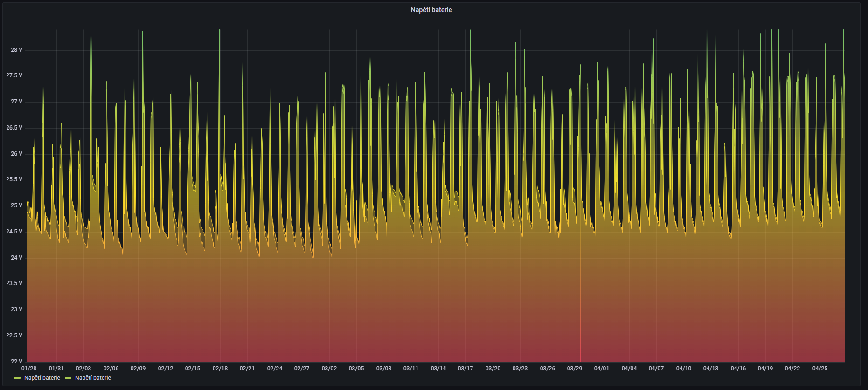Screen dimensions: 868x390
Task: Click the 22 V y-axis label
Action: click(16, 361)
